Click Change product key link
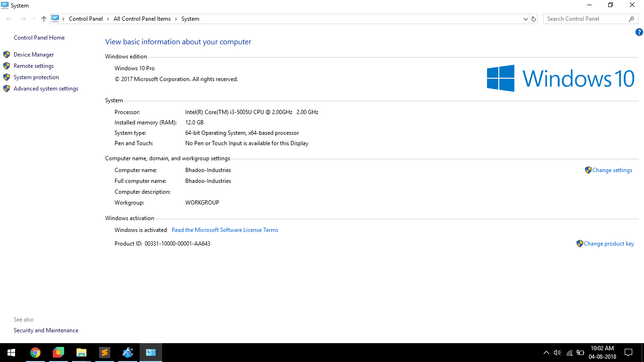 point(609,244)
